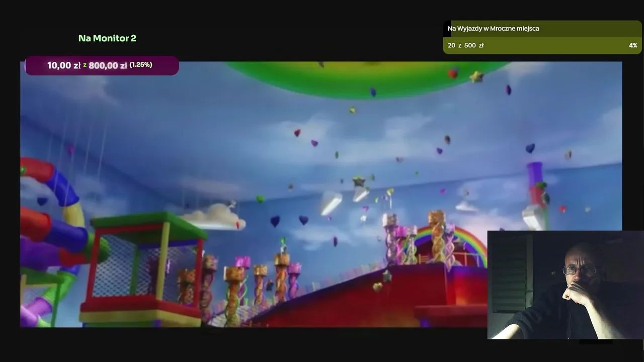This screenshot has width=644, height=362.
Task: Click the 10,00 zł of 800,00 zł progress bar
Action: click(x=102, y=65)
